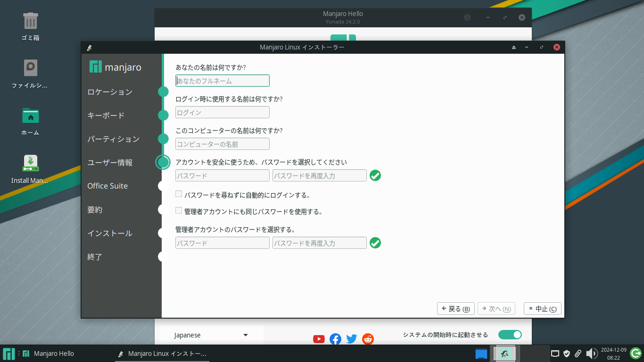The image size is (644, 362).
Task: Click the About info icon in Manjaro Hello
Action: click(467, 17)
